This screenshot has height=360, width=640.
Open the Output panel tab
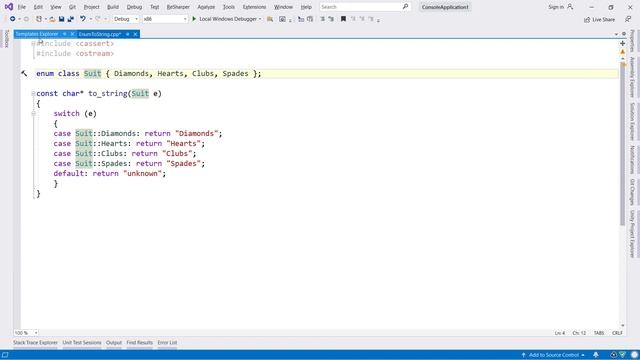tap(114, 342)
